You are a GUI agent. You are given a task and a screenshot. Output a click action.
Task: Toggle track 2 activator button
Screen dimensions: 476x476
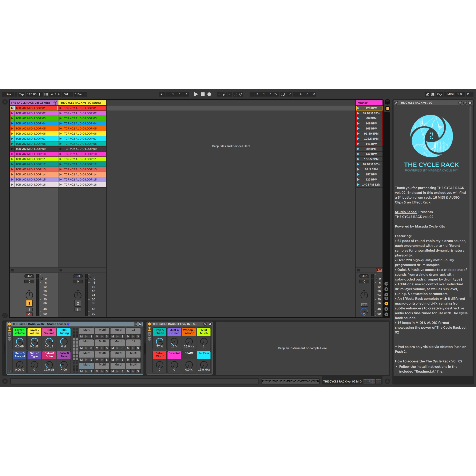[78, 303]
